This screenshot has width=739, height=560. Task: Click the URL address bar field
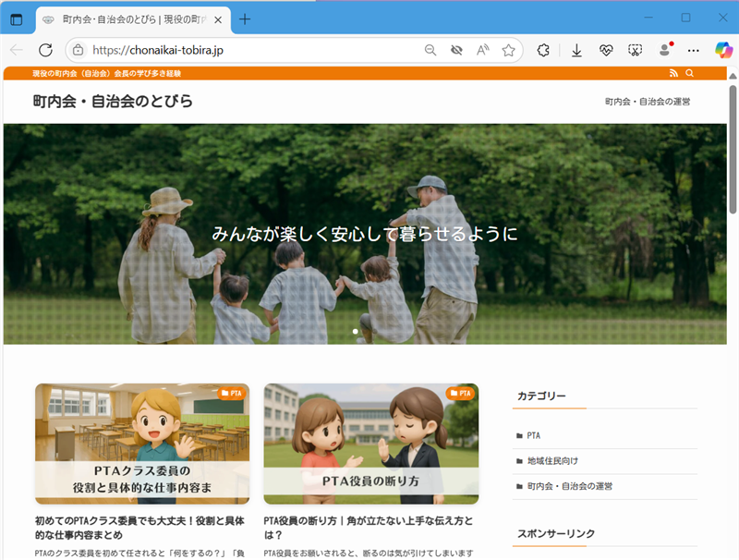tap(249, 51)
